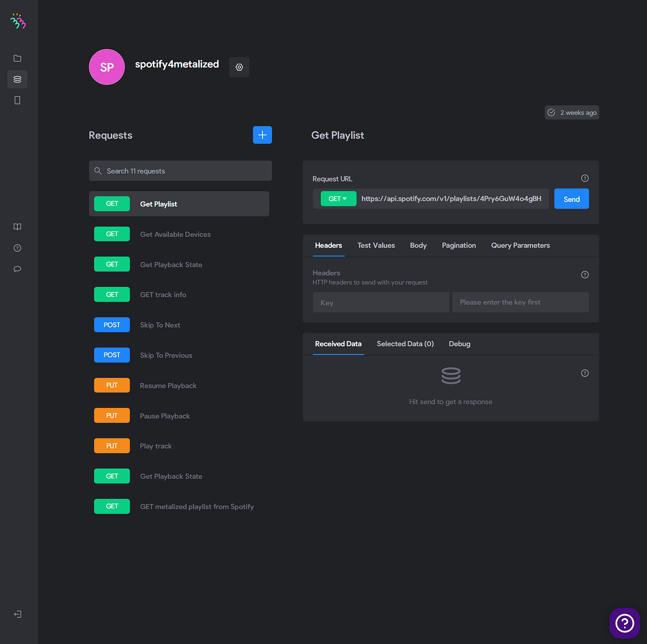
Task: Click the SP avatar circle
Action: tap(107, 67)
